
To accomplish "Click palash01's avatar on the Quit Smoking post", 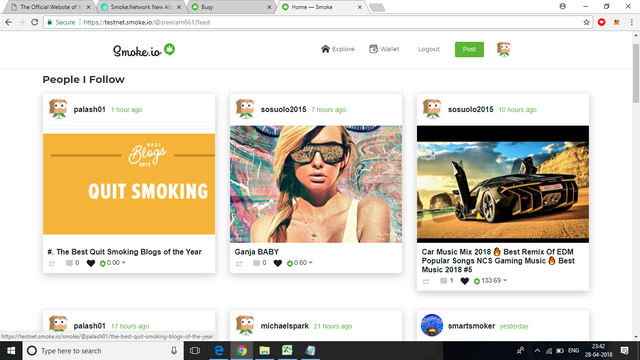I will [58, 109].
